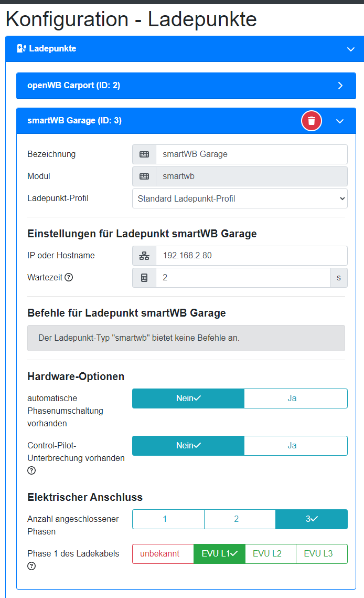Click the smartWB Garage (ID: 3) header title

pos(74,121)
